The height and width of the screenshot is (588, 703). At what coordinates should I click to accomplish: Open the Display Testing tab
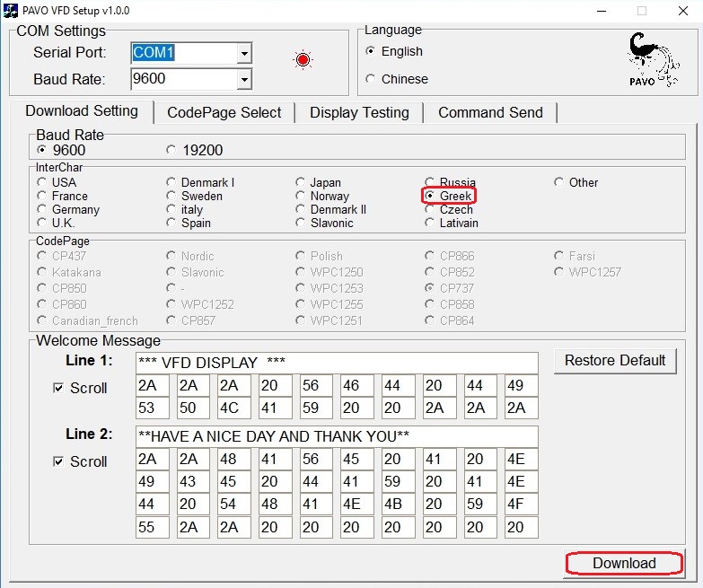point(359,112)
